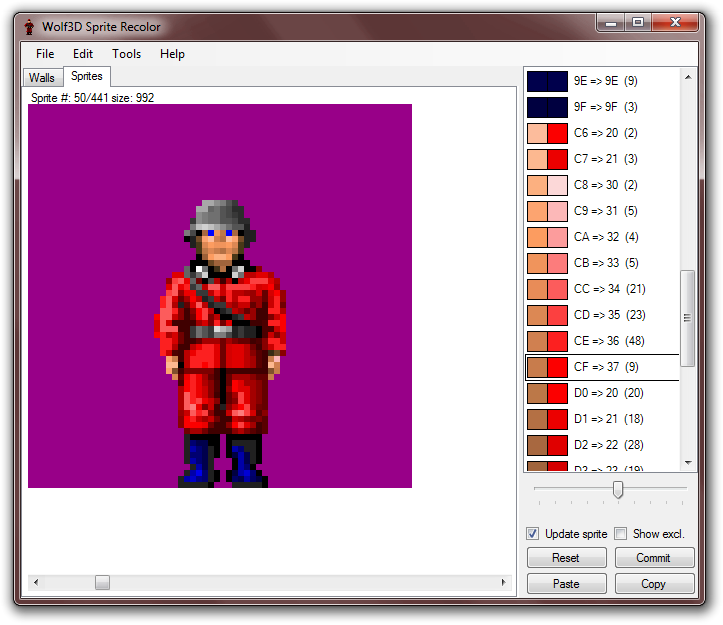Click the salmon target swatch for CB
Screen dimensions: 723x625
pos(557,263)
